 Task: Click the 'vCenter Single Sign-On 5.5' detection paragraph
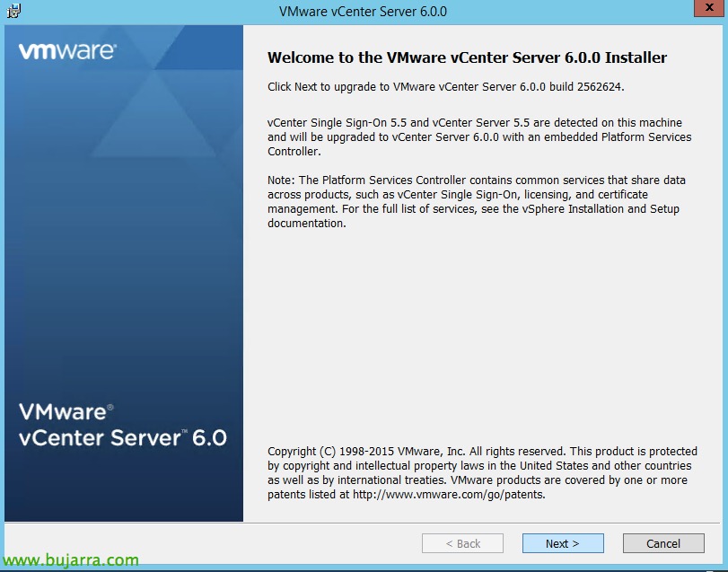click(x=479, y=137)
